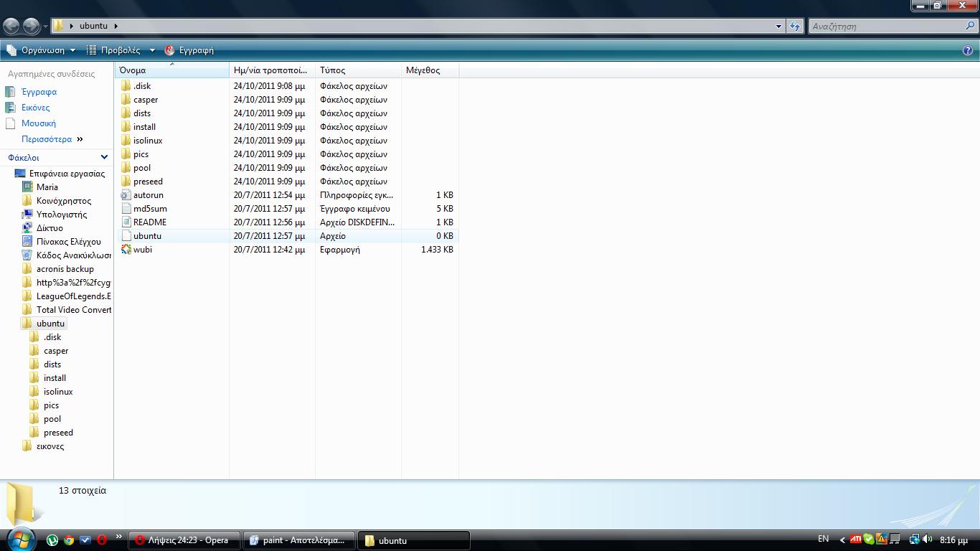Screen dimensions: 980x551
Task: Click the Προβολές views button
Action: tap(113, 50)
